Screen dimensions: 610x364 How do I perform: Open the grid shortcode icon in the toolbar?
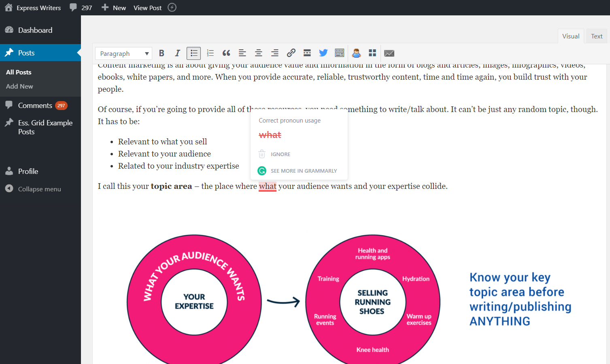point(372,53)
